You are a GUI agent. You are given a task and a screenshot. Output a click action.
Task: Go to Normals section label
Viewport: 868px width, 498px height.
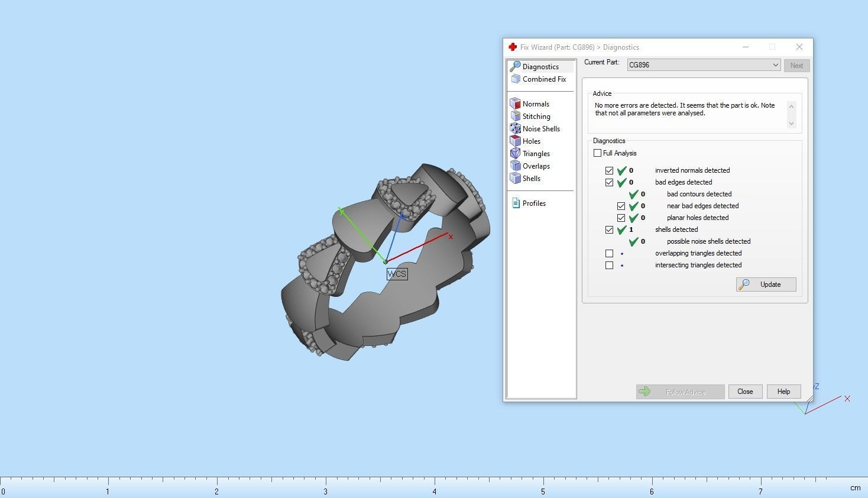pos(536,104)
